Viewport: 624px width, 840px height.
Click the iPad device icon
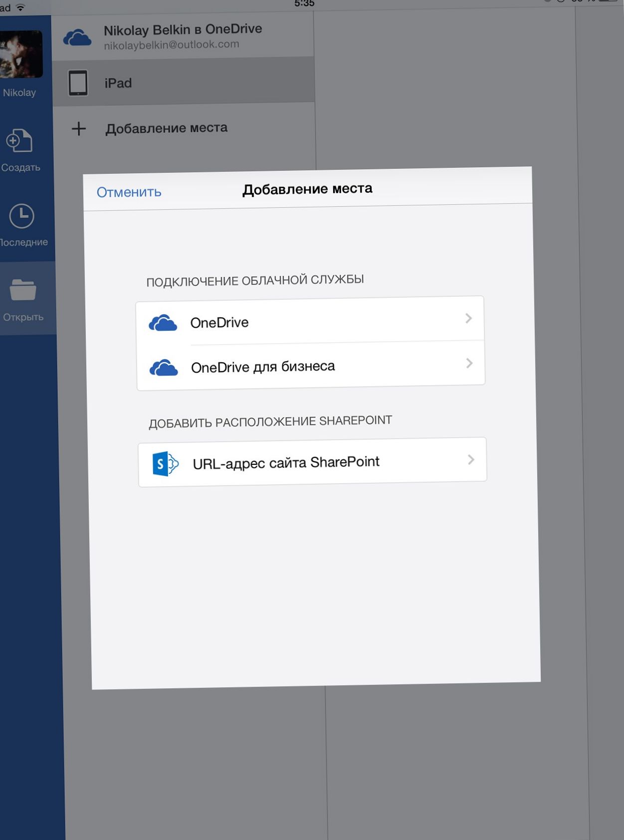click(x=78, y=83)
